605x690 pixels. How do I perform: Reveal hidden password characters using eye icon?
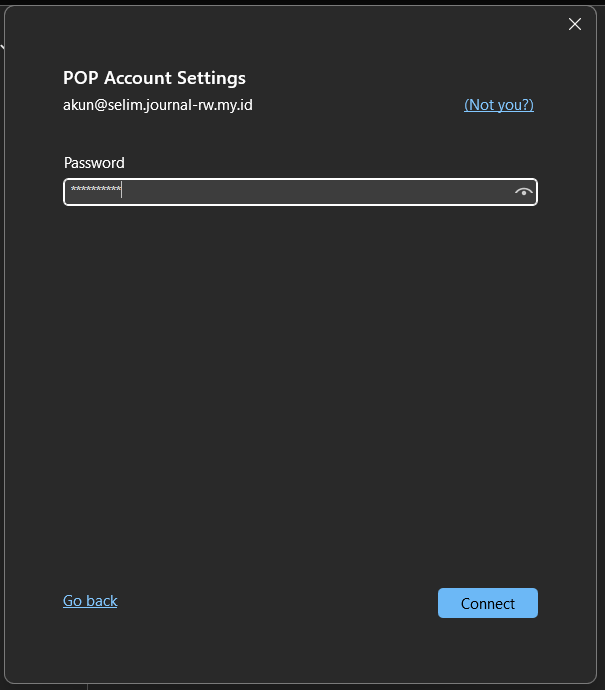523,192
